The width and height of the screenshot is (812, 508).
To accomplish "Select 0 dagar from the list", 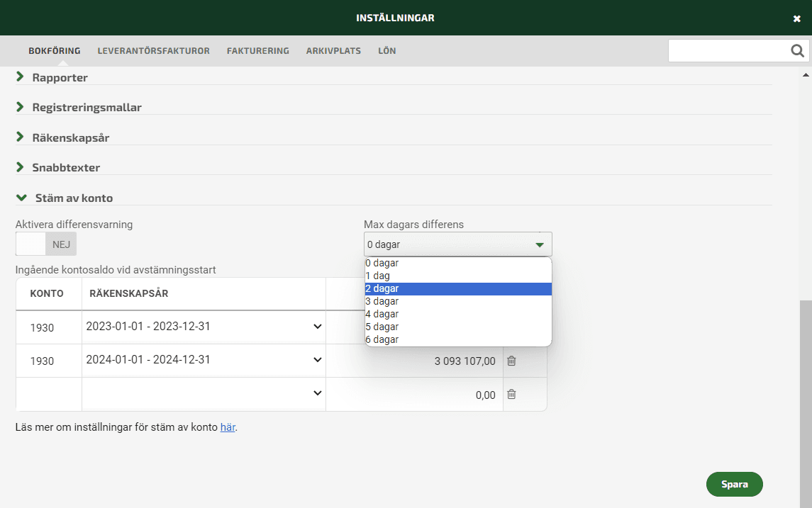I will pyautogui.click(x=458, y=264).
